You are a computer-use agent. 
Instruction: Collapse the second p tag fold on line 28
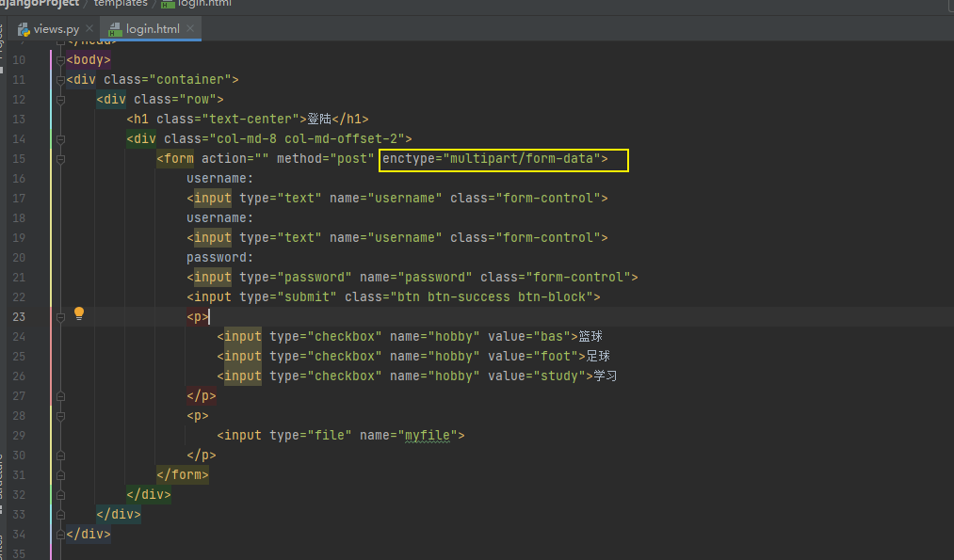pyautogui.click(x=60, y=417)
